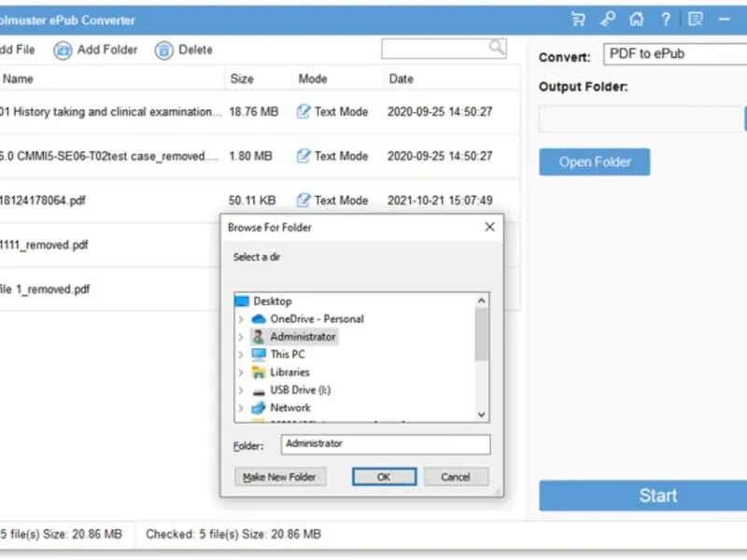Select the Libraries folder icon
Viewport: 747px width, 560px height.
(x=259, y=371)
